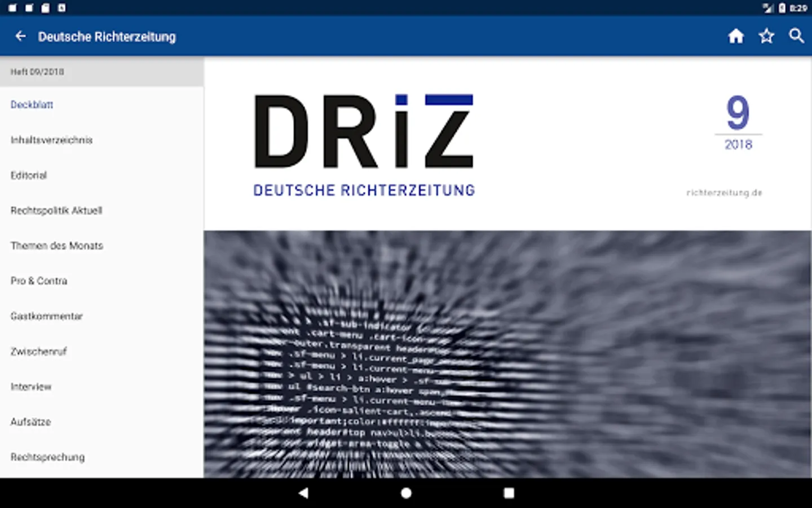Screen dimensions: 812x508
Task: Tap the issue number 9 on cover
Action: click(738, 112)
